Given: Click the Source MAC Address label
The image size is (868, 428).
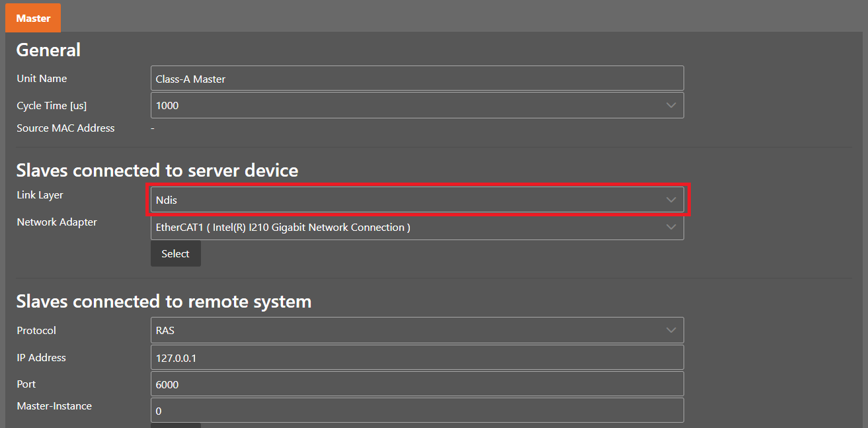Looking at the screenshot, I should point(65,128).
